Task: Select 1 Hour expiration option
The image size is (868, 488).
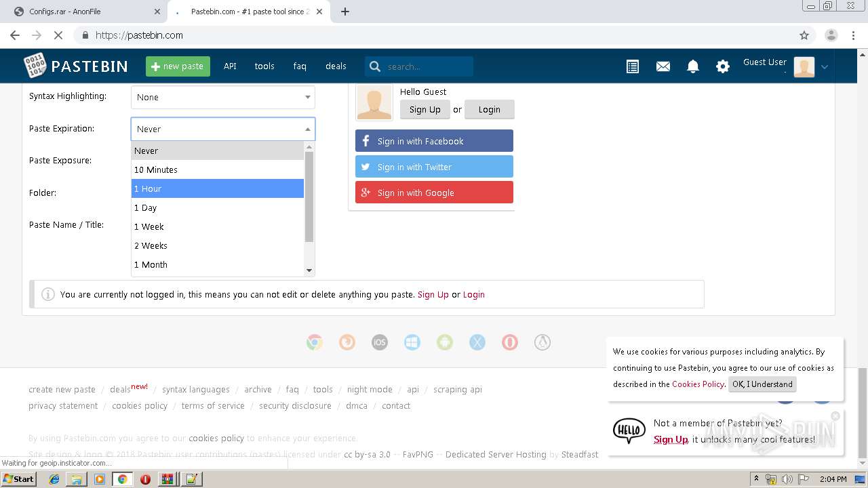Action: click(x=218, y=188)
